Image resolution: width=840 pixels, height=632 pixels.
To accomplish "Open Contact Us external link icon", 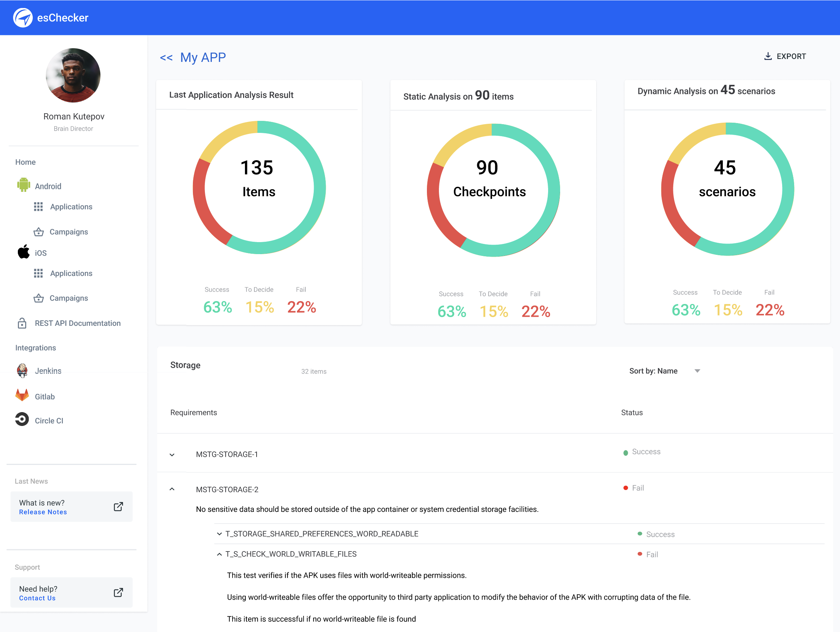I will [119, 593].
